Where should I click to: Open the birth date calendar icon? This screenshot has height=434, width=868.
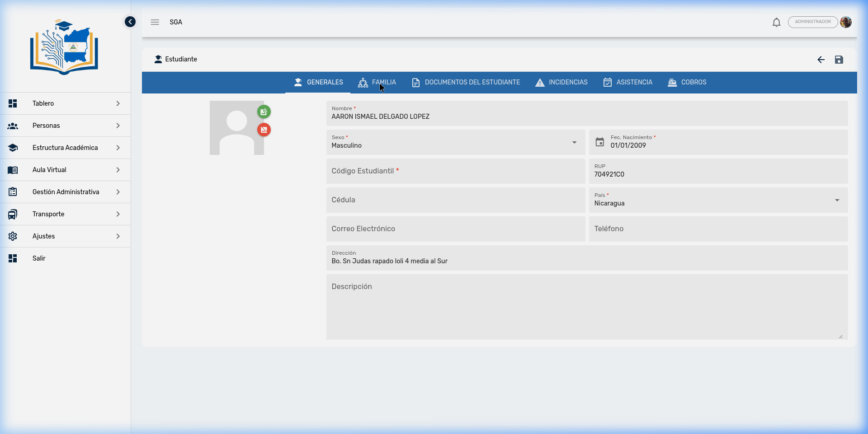[599, 142]
